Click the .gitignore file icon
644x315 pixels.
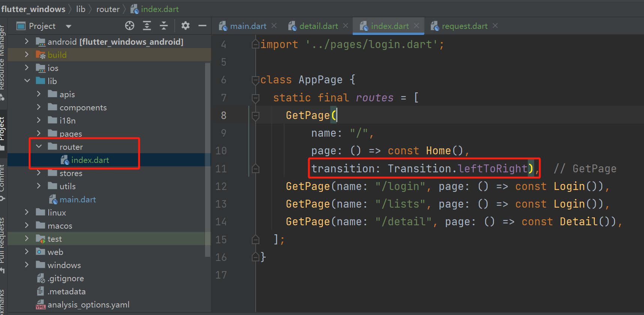click(x=40, y=278)
